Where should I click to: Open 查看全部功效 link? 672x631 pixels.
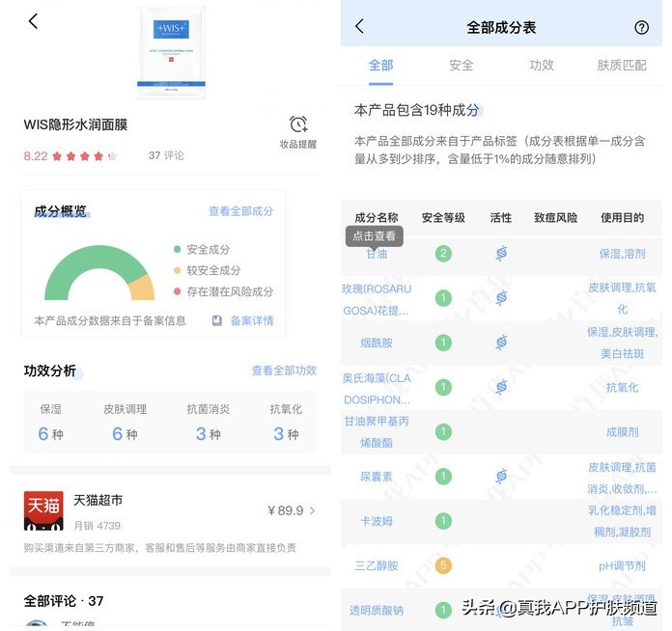284,370
